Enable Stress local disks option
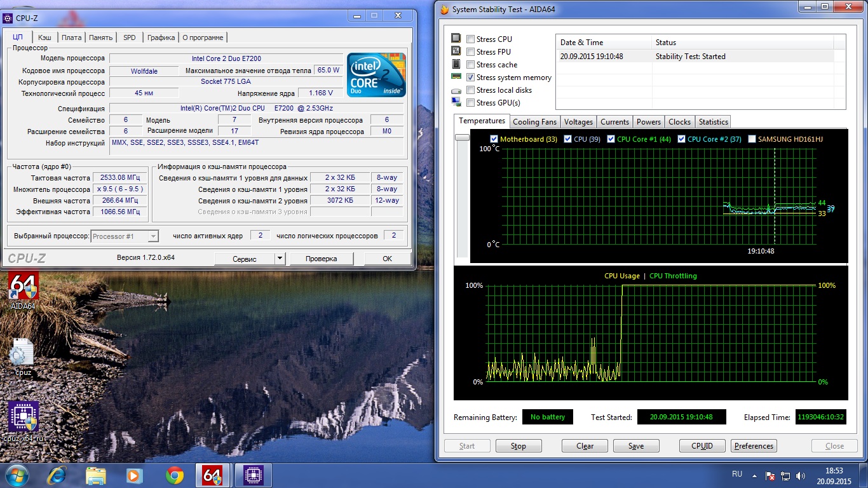This screenshot has width=868, height=488. (470, 90)
